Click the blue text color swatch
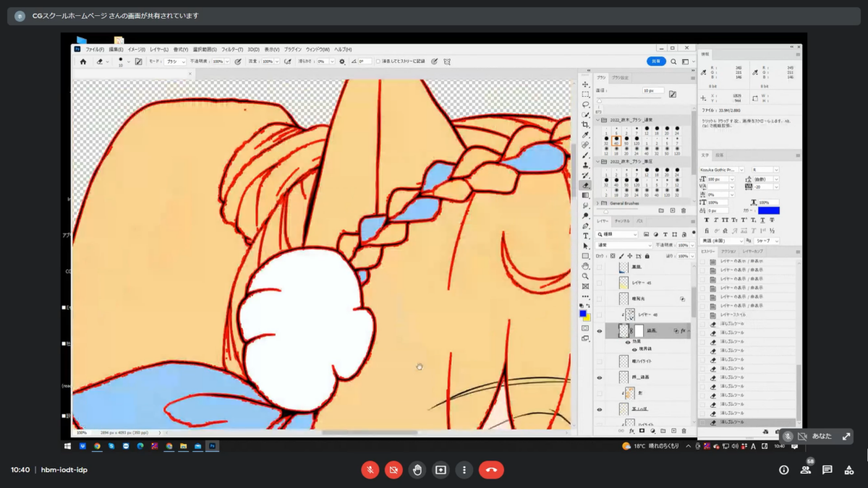The height and width of the screenshot is (488, 868). (x=768, y=210)
